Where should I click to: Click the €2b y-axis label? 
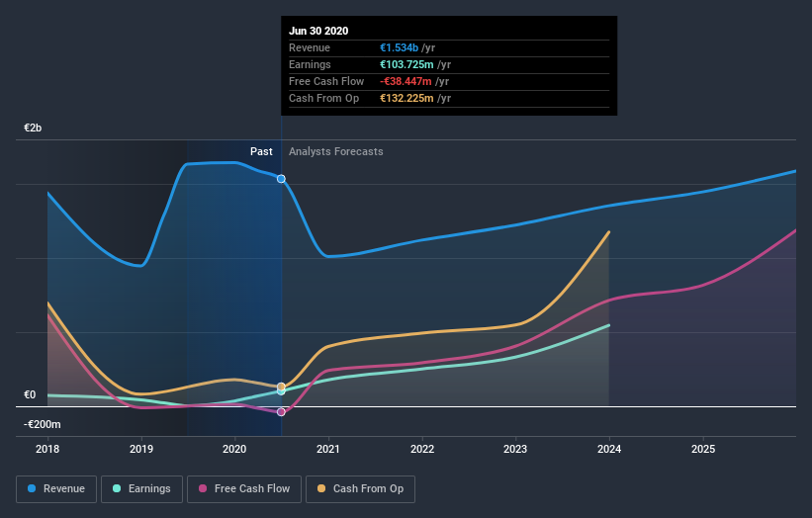point(33,128)
